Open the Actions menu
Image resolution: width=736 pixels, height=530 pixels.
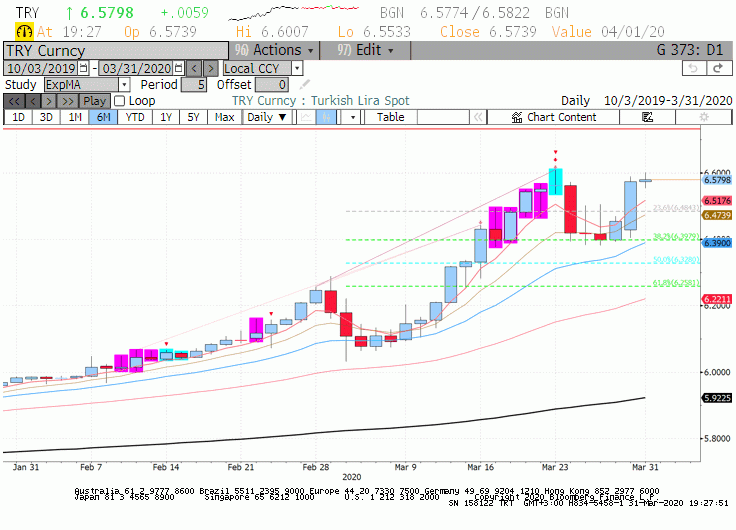[x=274, y=50]
